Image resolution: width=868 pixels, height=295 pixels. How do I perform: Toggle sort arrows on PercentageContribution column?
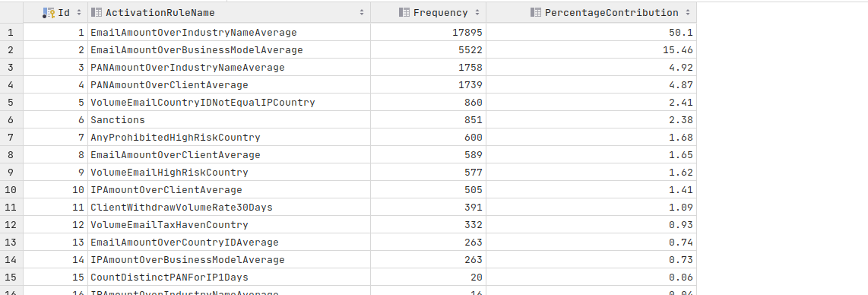click(688, 13)
